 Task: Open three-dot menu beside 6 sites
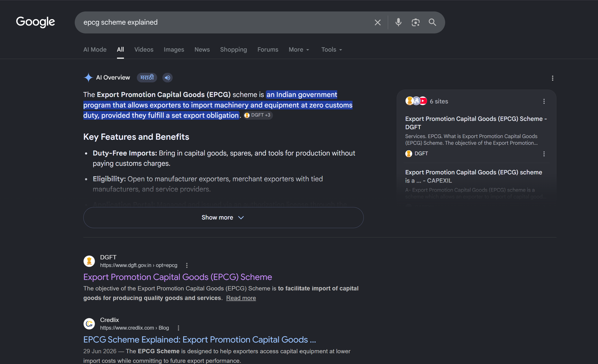pos(544,102)
